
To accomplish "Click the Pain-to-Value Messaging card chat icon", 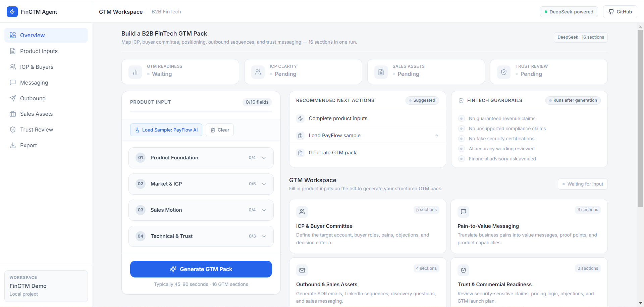I will 464,212.
